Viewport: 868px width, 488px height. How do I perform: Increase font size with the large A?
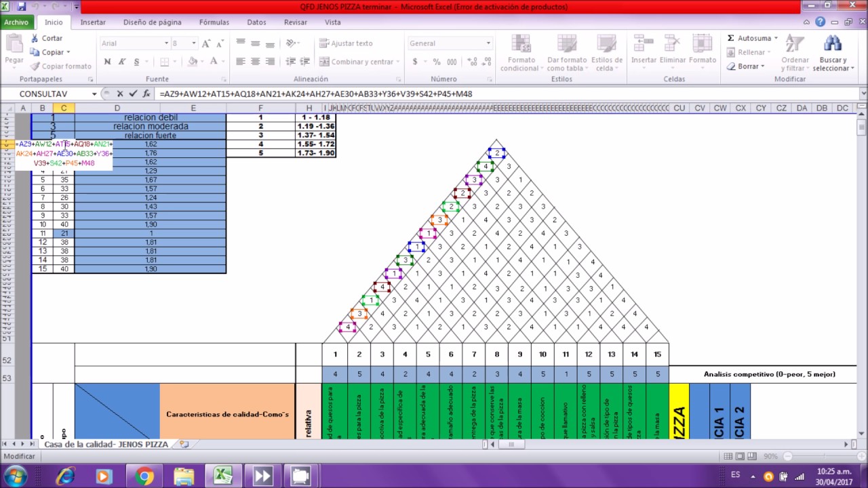206,43
